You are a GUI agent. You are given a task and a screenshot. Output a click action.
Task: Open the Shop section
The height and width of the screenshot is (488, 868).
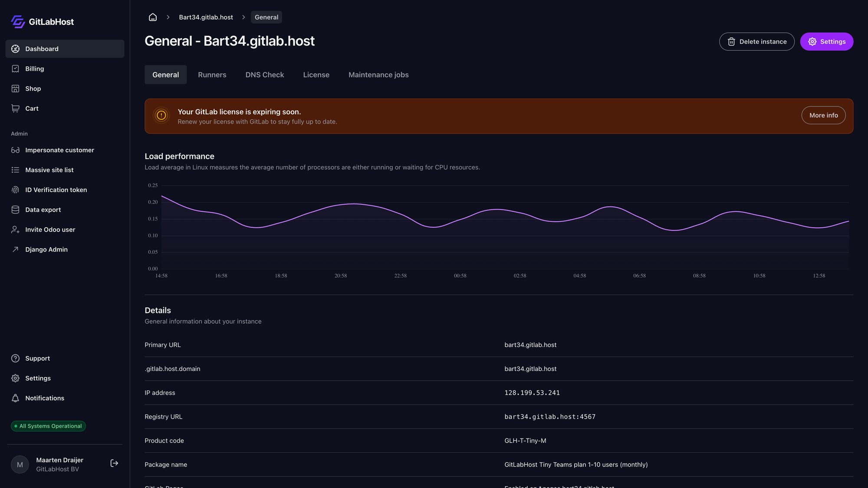33,88
